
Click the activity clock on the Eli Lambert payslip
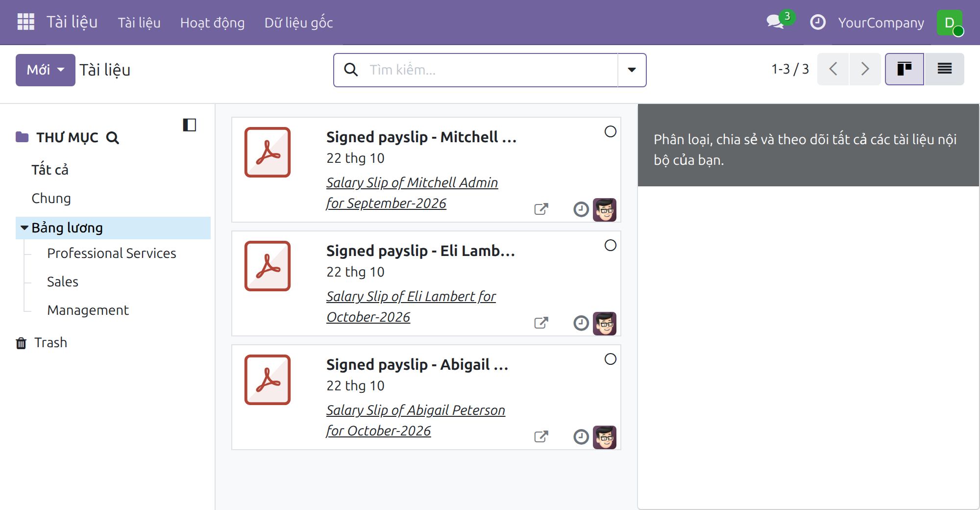click(581, 323)
